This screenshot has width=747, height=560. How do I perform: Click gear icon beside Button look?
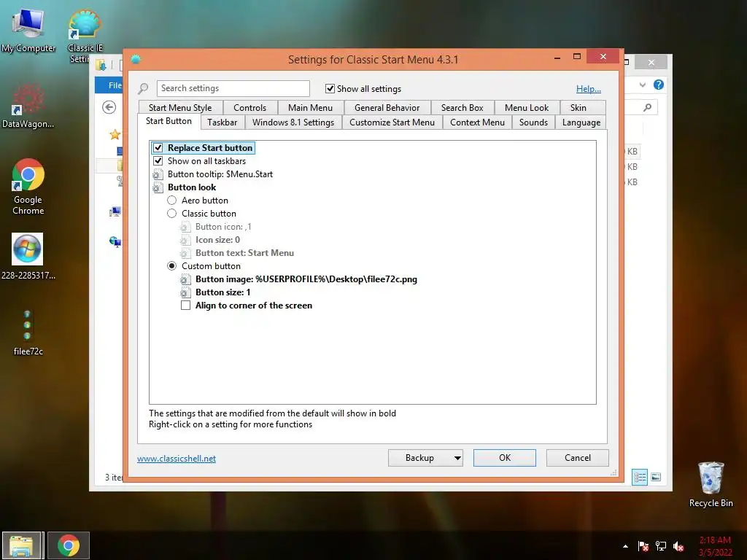(x=158, y=187)
